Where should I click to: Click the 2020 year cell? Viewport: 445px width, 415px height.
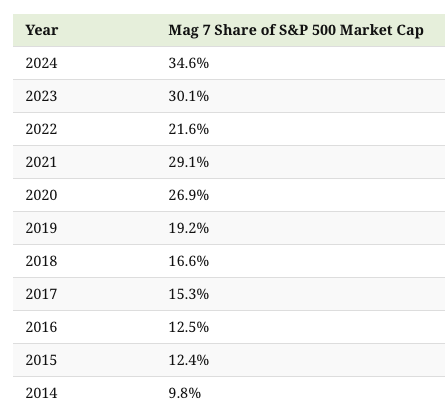(x=41, y=195)
